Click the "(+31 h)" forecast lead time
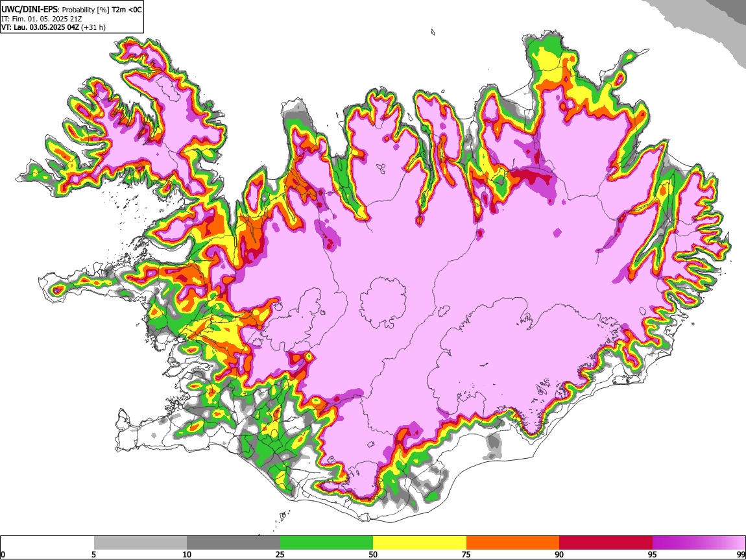746x560 pixels. [x=93, y=27]
